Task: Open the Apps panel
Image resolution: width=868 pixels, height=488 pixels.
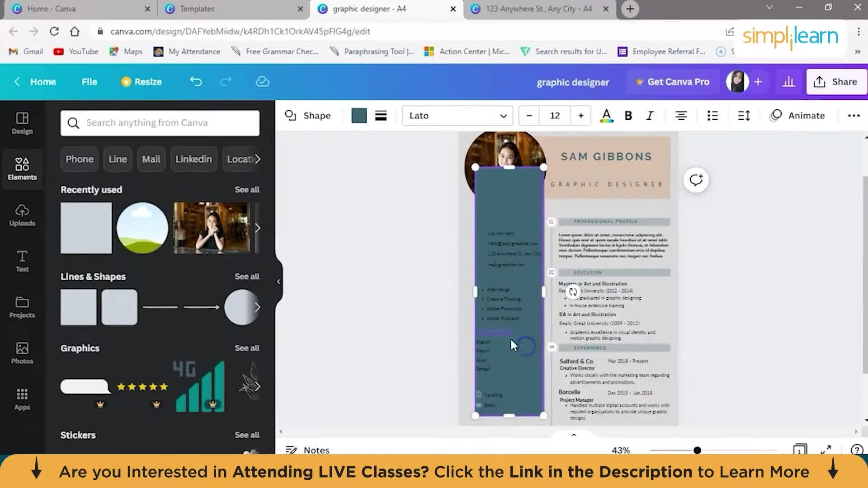Action: click(22, 399)
